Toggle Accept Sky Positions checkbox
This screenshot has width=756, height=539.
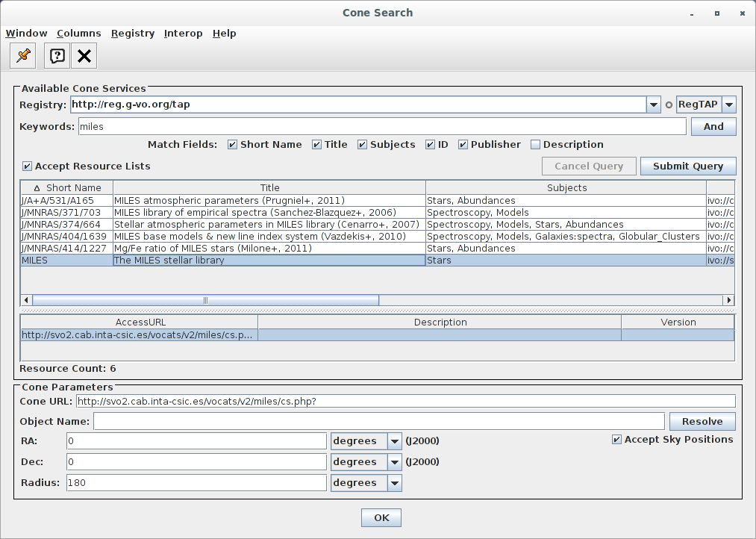pos(616,440)
